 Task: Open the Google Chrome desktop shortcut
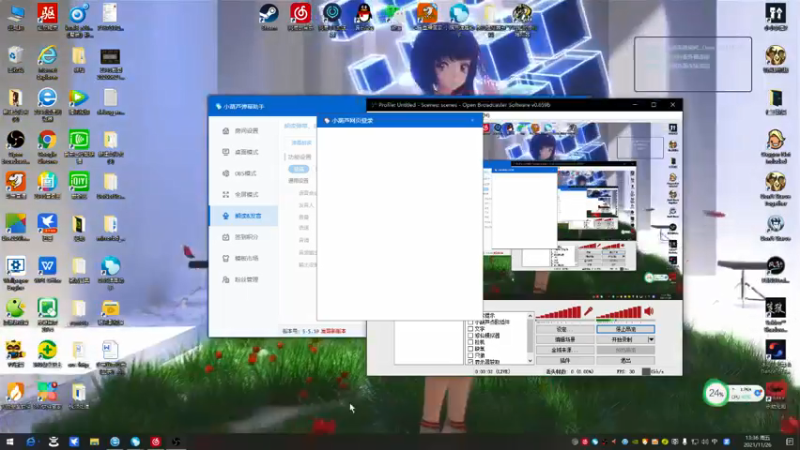tap(47, 147)
